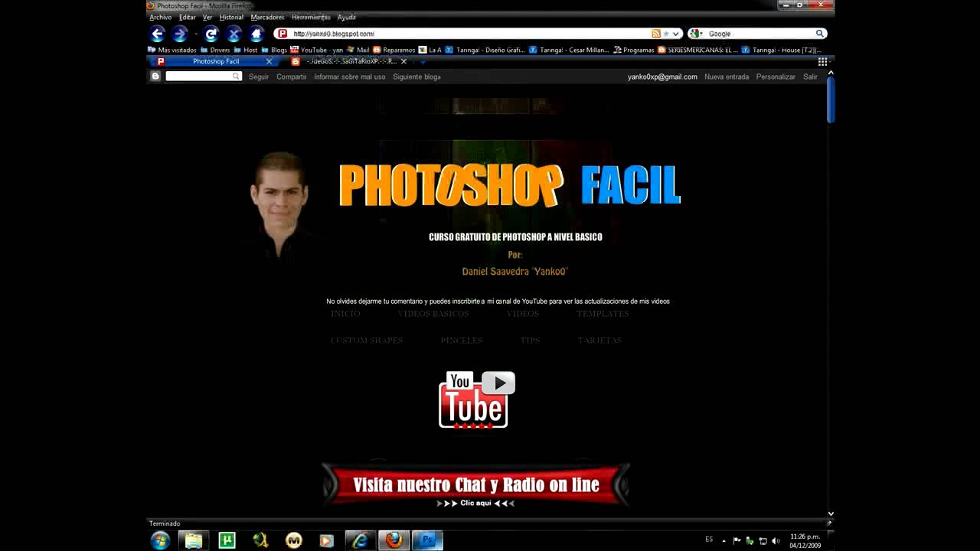980x551 pixels.
Task: Open the PINCELES blog menu link
Action: coord(462,341)
